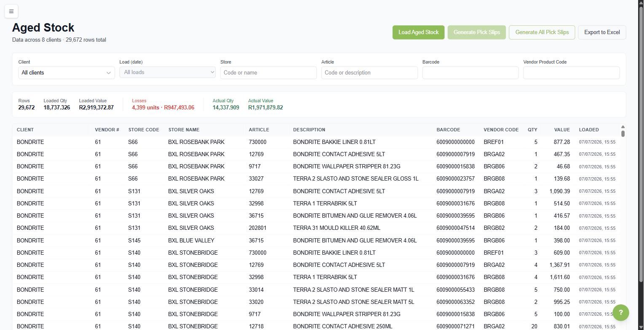
Task: Click the QTY column header
Action: (x=532, y=130)
